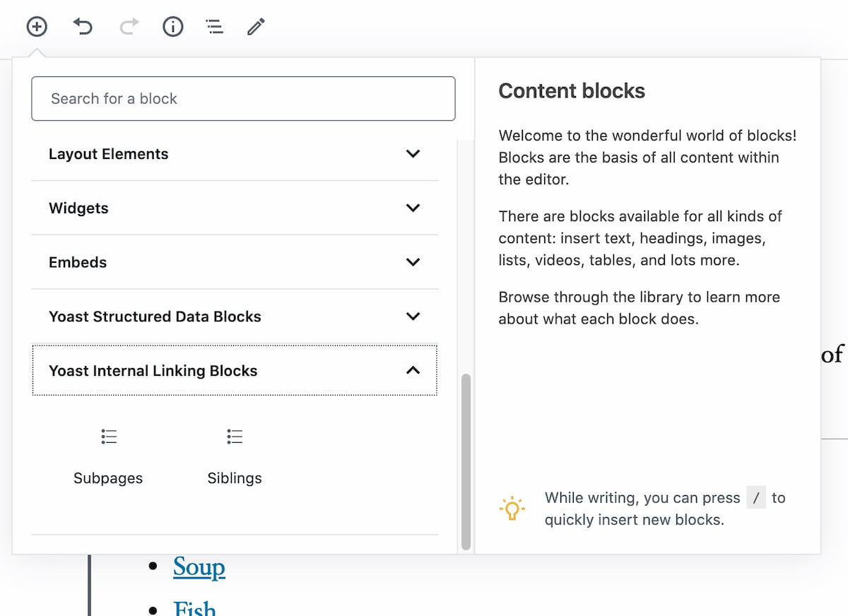This screenshot has width=848, height=616.
Task: Click the lightbulb tip icon
Action: point(512,509)
